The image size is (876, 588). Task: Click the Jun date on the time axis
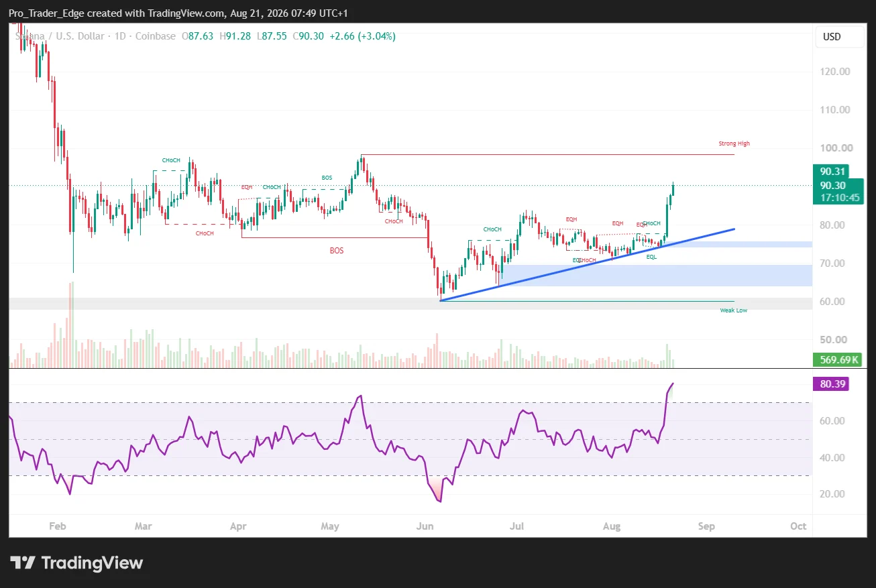(x=425, y=526)
